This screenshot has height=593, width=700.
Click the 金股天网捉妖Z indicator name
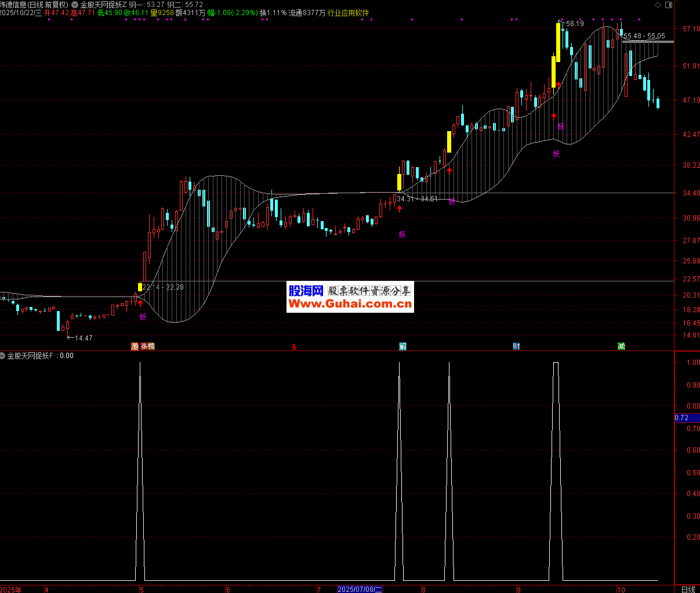tap(103, 5)
